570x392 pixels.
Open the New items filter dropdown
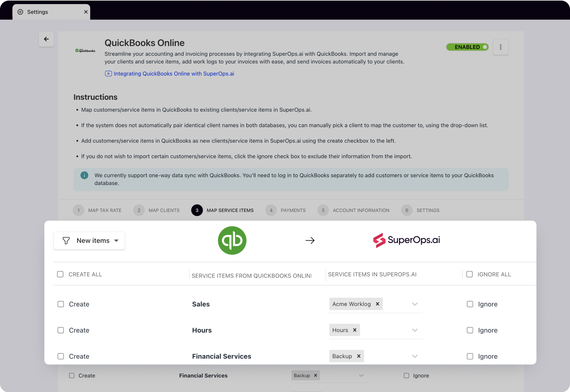117,240
